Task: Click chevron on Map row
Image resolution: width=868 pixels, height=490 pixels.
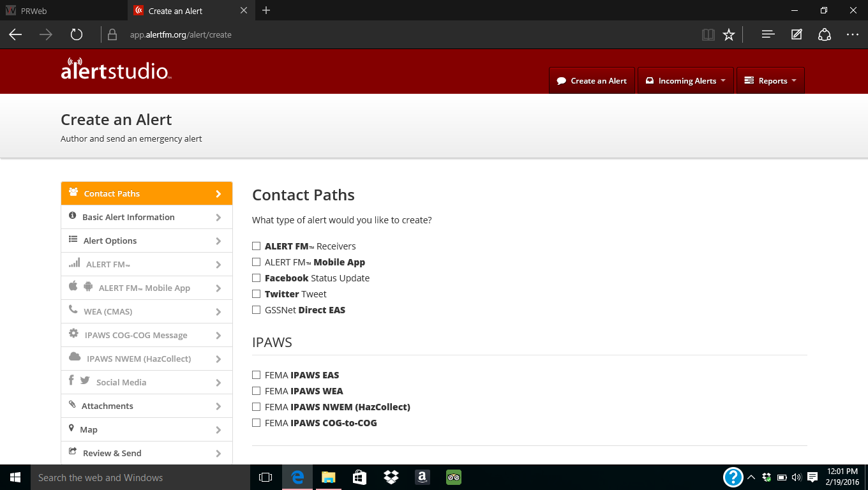Action: coord(218,430)
